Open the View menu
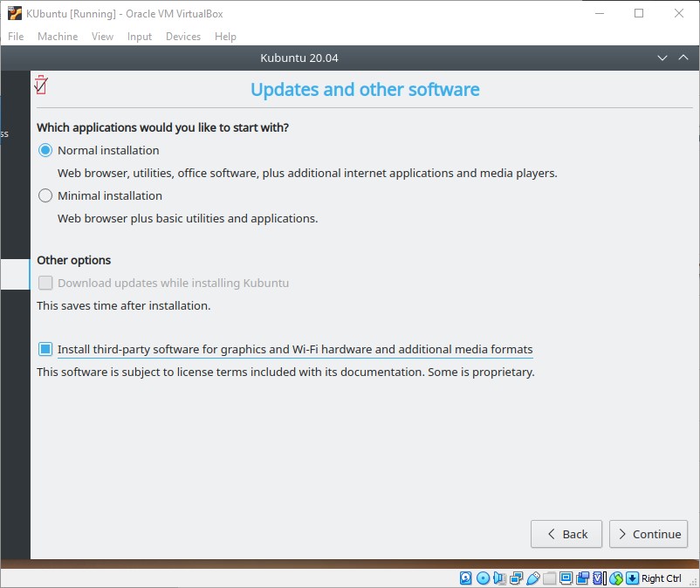The height and width of the screenshot is (588, 700). point(102,37)
